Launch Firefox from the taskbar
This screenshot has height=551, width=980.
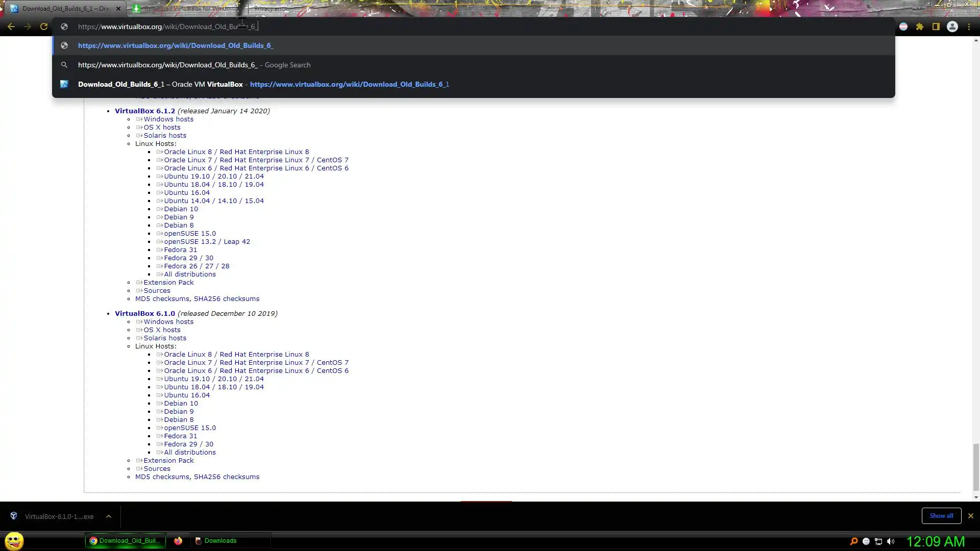[x=178, y=541]
